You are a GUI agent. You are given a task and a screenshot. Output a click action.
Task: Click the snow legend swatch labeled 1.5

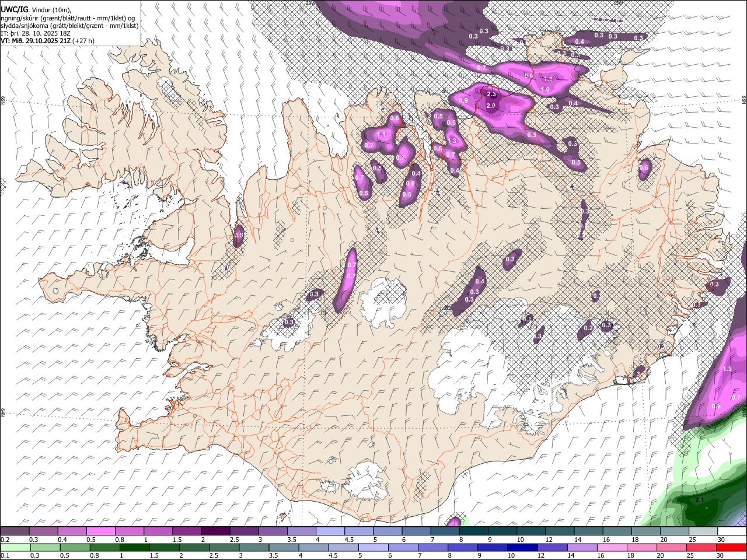[187, 531]
